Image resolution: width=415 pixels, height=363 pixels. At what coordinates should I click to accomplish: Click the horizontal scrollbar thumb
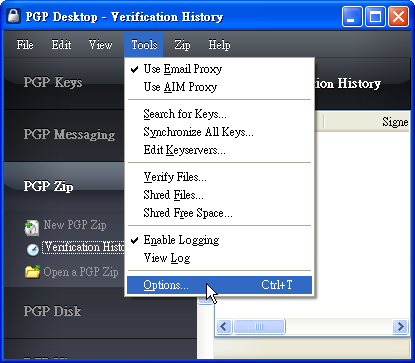(x=259, y=326)
